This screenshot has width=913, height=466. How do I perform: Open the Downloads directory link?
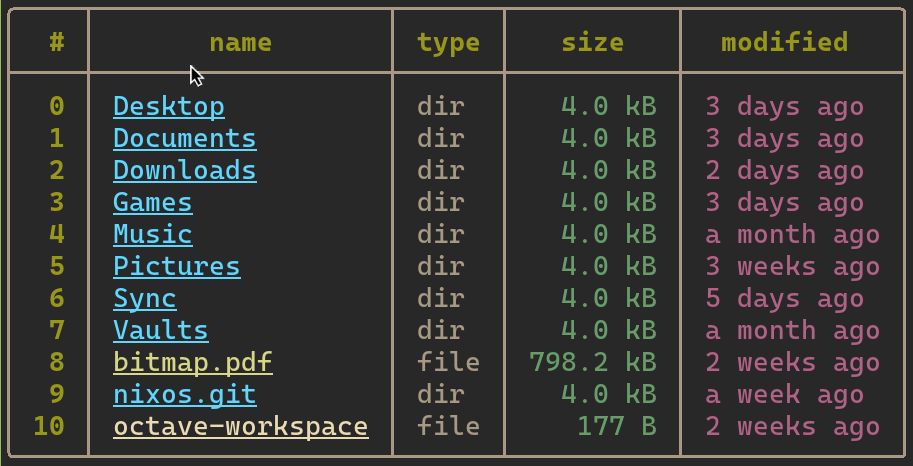coord(185,171)
